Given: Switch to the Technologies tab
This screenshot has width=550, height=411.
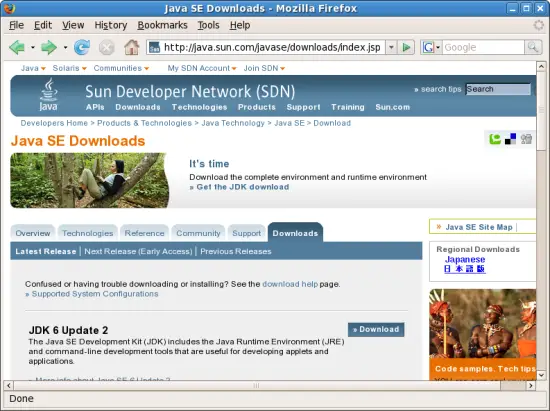Looking at the screenshot, I should point(88,233).
